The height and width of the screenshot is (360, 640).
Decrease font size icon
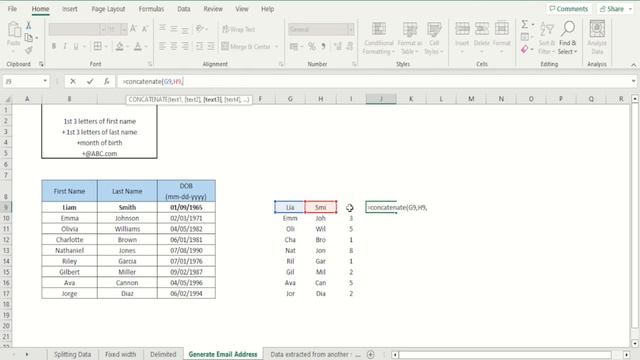(x=145, y=29)
